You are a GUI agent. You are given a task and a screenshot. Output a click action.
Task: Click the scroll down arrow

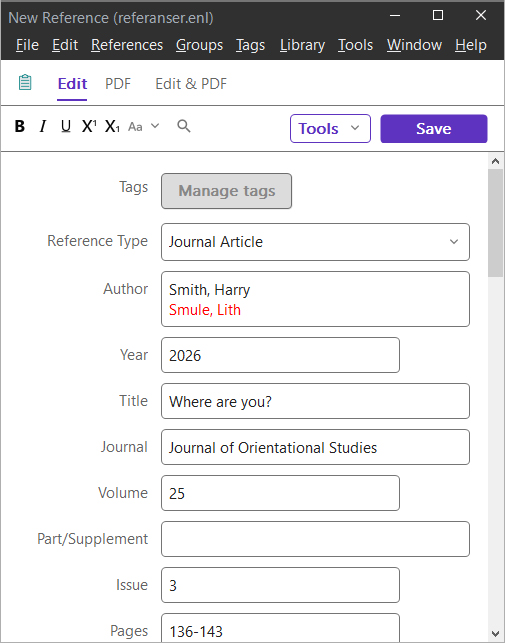tap(496, 634)
